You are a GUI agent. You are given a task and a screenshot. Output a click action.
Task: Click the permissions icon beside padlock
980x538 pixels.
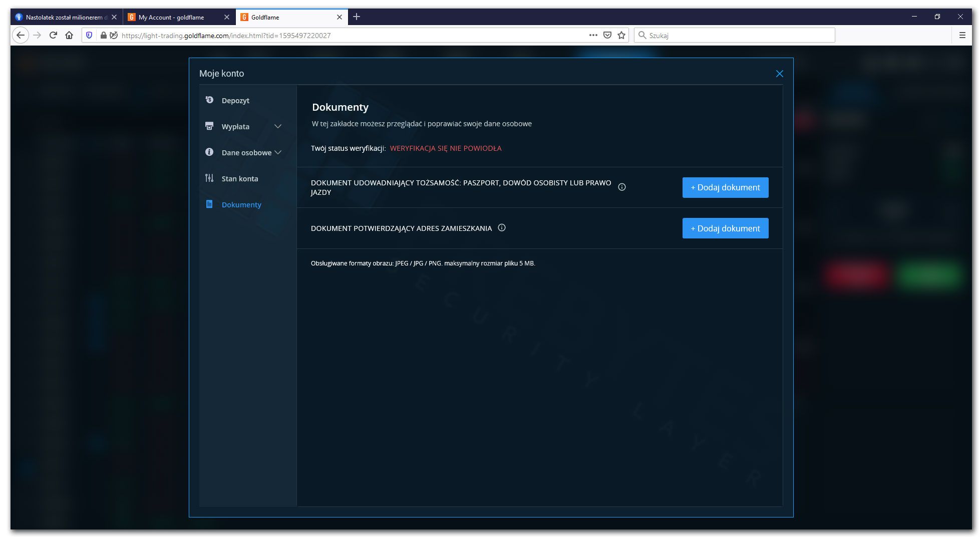[x=114, y=35]
